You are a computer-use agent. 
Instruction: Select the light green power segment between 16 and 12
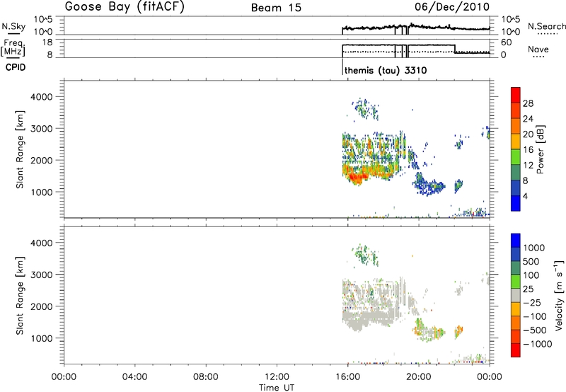tap(516, 157)
